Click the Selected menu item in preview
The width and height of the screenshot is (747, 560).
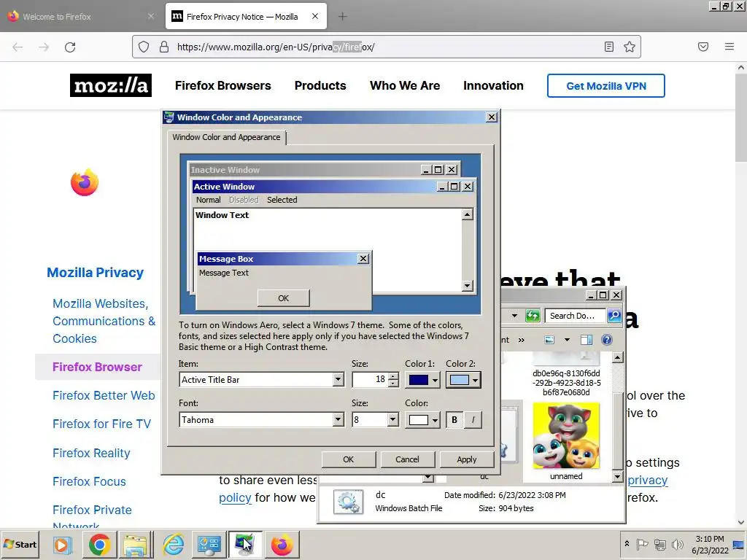tap(282, 200)
